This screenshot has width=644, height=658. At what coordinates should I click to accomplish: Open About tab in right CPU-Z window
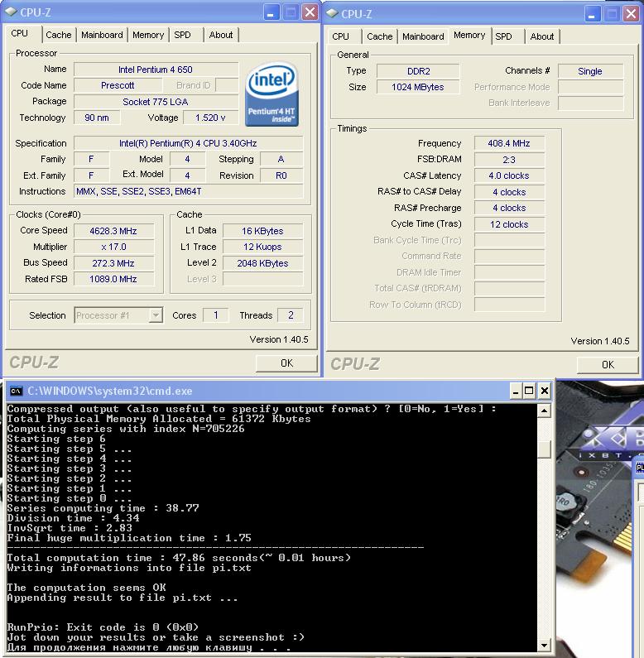542,36
